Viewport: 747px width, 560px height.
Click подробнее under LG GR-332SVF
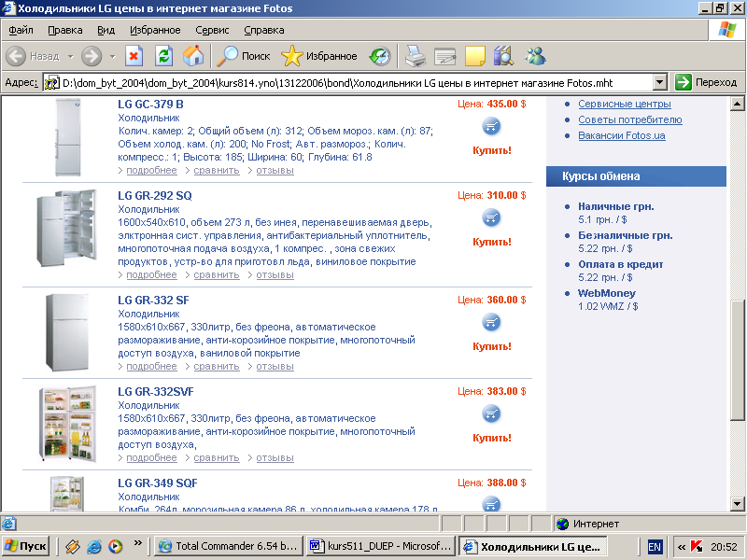pos(151,458)
